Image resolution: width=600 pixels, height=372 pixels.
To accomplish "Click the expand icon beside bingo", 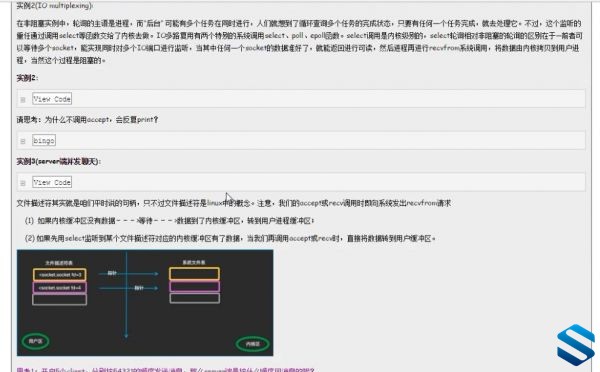I will (x=23, y=141).
